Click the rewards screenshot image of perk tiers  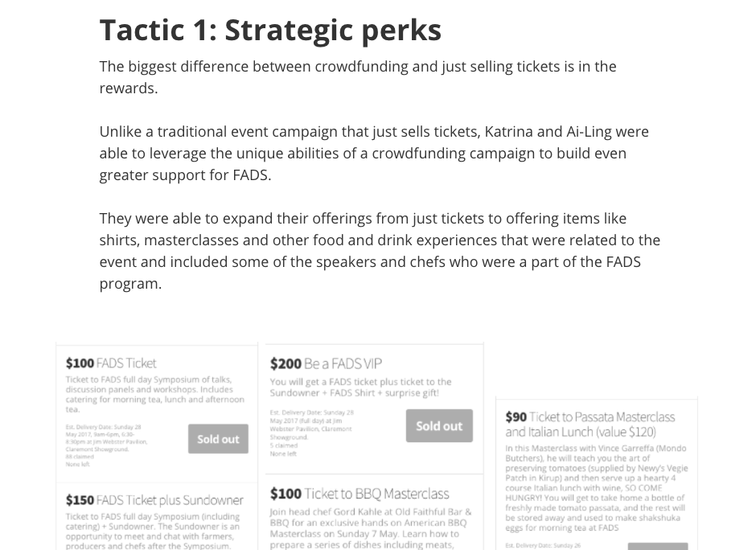click(378, 446)
